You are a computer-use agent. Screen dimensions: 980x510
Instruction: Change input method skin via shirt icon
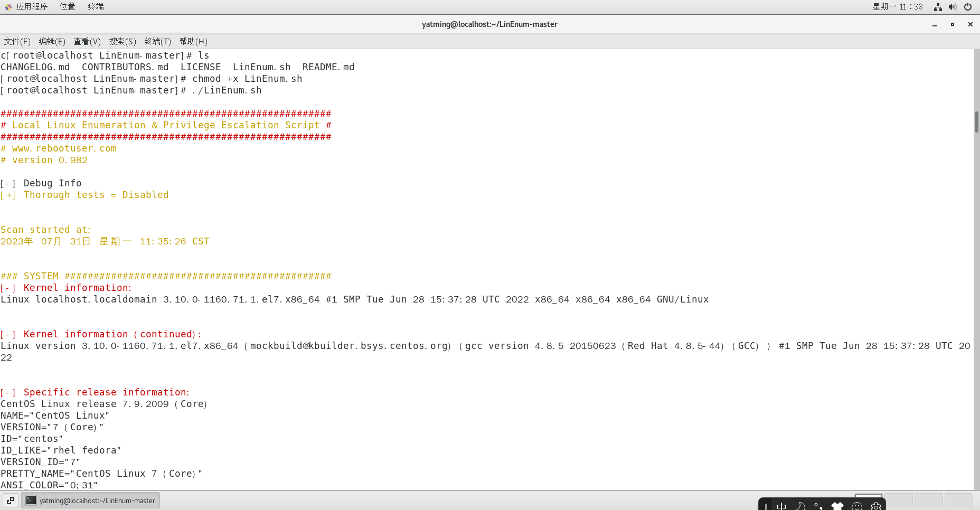click(x=837, y=505)
